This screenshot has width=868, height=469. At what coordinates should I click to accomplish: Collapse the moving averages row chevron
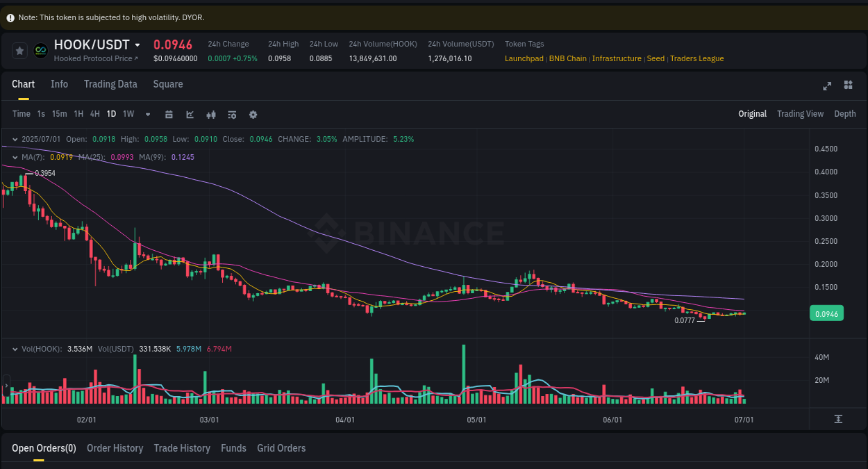[15, 157]
